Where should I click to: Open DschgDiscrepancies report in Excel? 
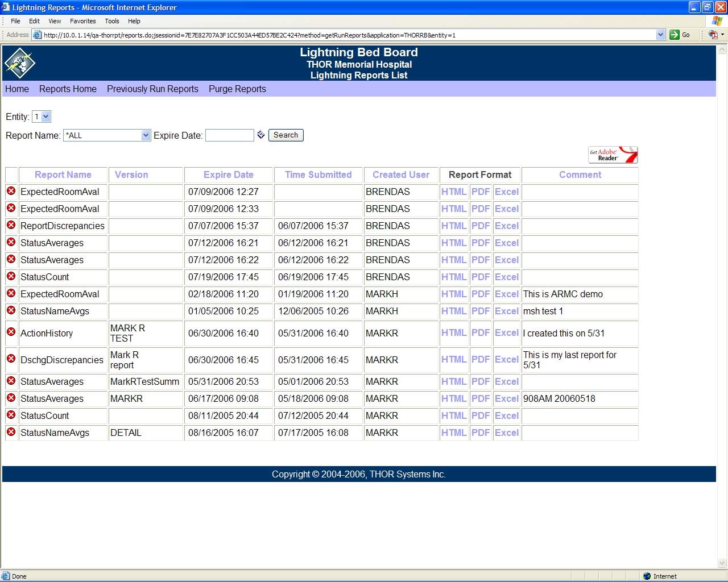point(507,359)
